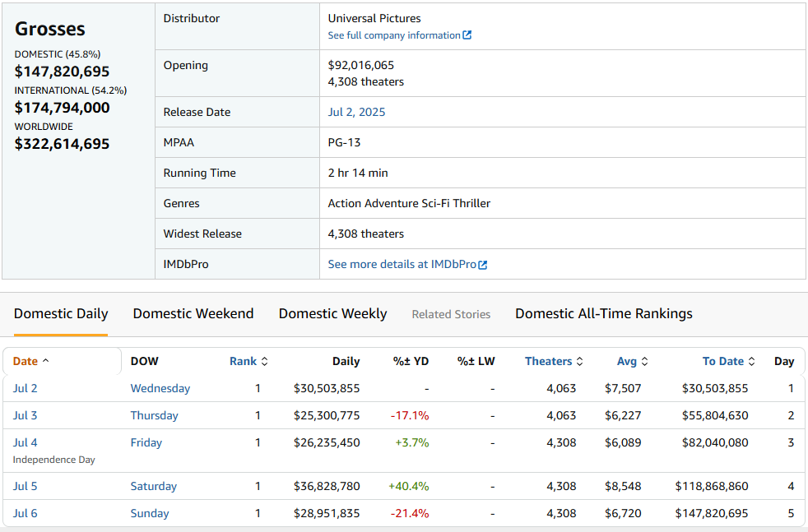Click the 2 hr 14 min running time

[358, 173]
